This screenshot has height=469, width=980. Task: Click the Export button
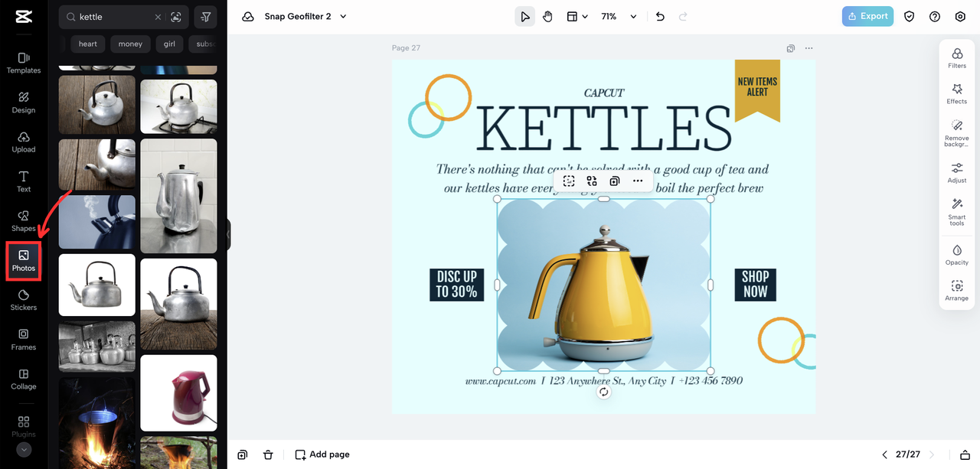[x=867, y=16]
